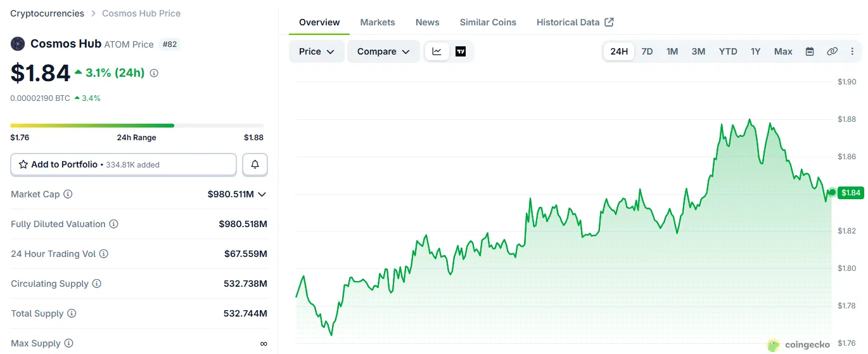Click the star Add to Portfolio button

coord(124,164)
